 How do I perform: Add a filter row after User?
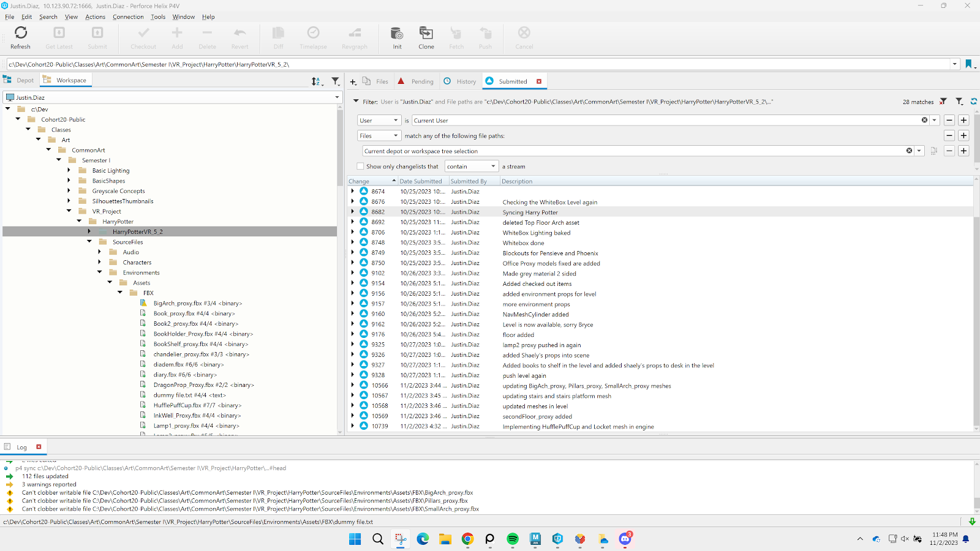click(963, 120)
